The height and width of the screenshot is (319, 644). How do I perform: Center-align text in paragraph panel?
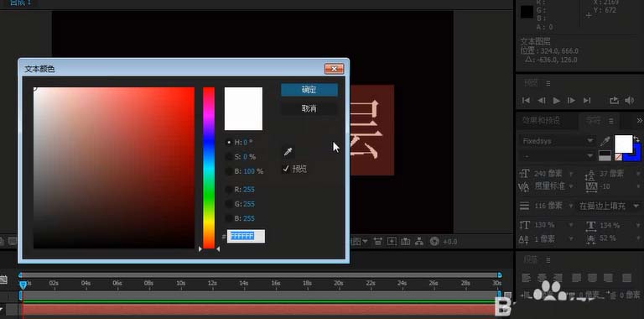coord(543,279)
